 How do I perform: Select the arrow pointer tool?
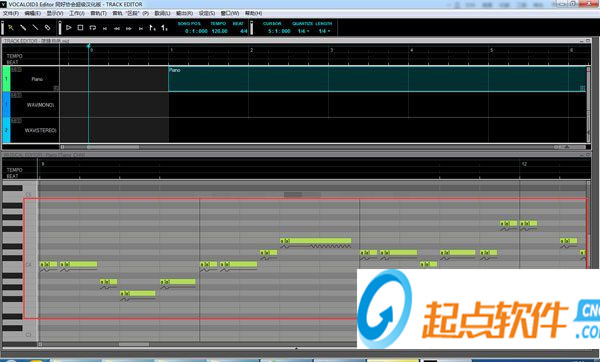(x=11, y=28)
